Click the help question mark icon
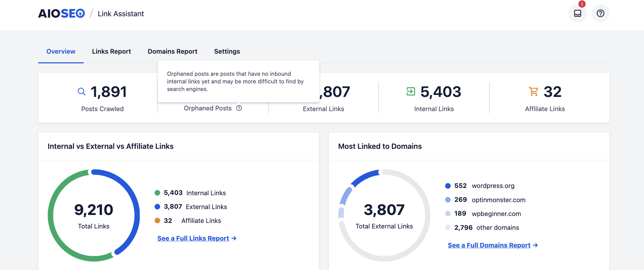This screenshot has width=644, height=270. (x=600, y=13)
